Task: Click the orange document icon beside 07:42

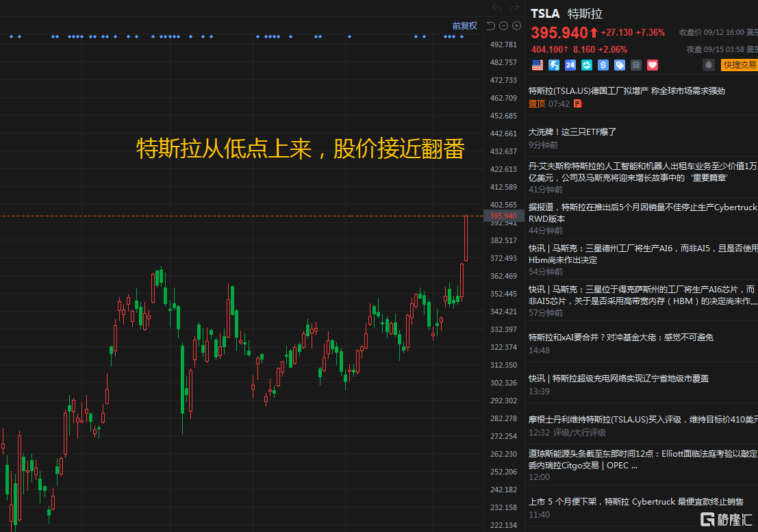Action: 578,103
